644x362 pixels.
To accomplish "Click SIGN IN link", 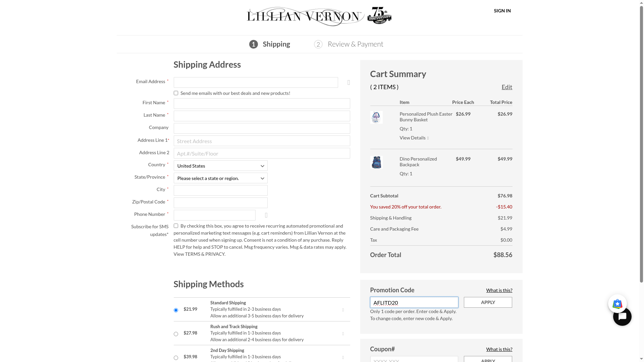I will 502,11.
